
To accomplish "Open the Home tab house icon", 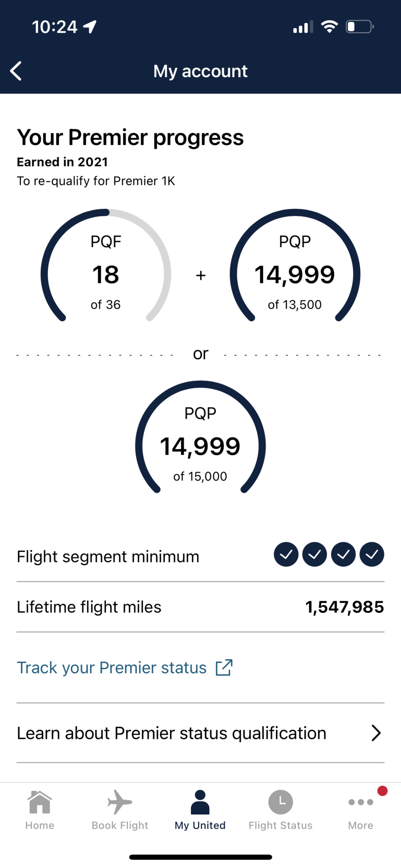I will click(x=40, y=802).
